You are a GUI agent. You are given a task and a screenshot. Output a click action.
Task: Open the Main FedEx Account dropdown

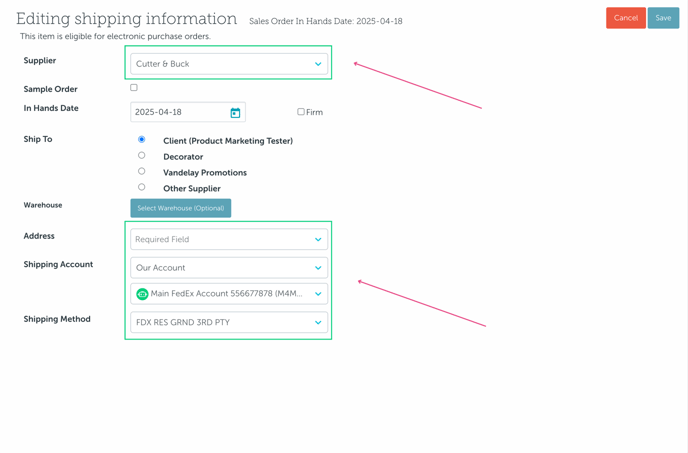230,294
